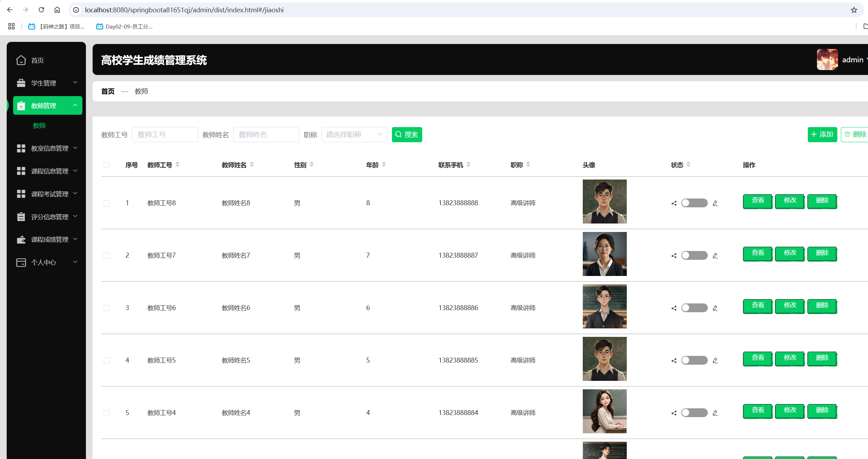Collapse the 教师管理 menu chevron
This screenshot has height=459, width=868.
[75, 105]
